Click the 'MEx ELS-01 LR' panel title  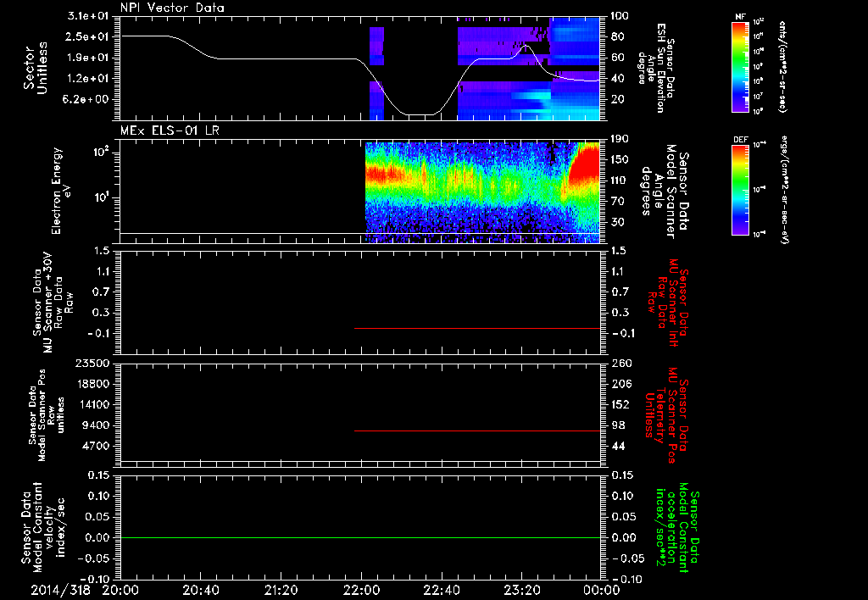tap(170, 131)
